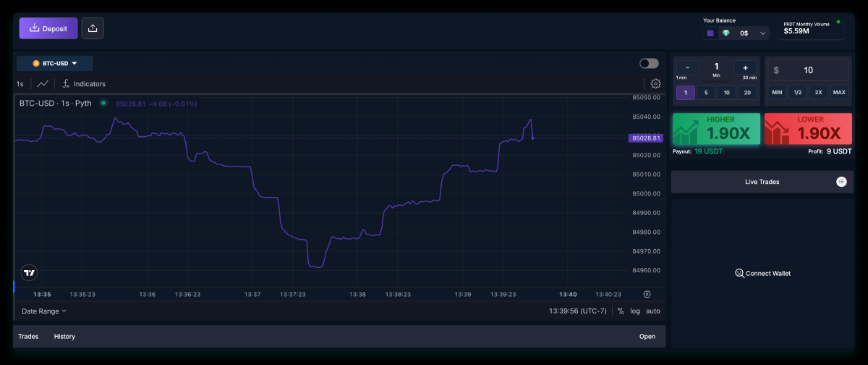
Task: Expand the BTC-USD pair dropdown
Action: coord(55,64)
